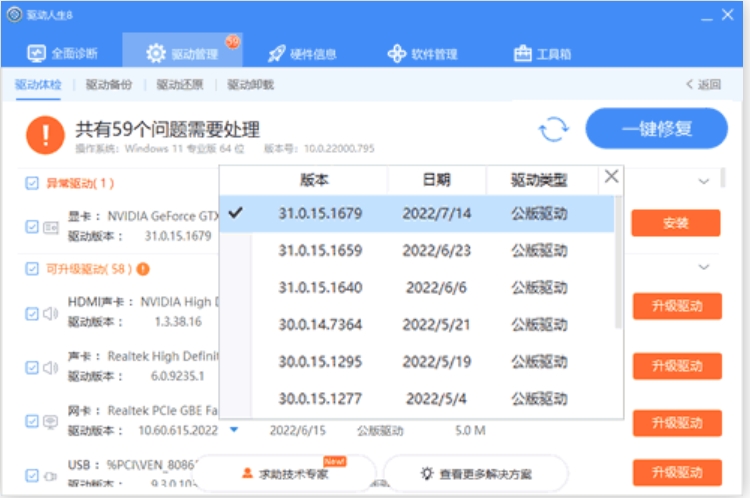The width and height of the screenshot is (750, 498).
Task: Click the 日期 column header
Action: pyautogui.click(x=436, y=180)
